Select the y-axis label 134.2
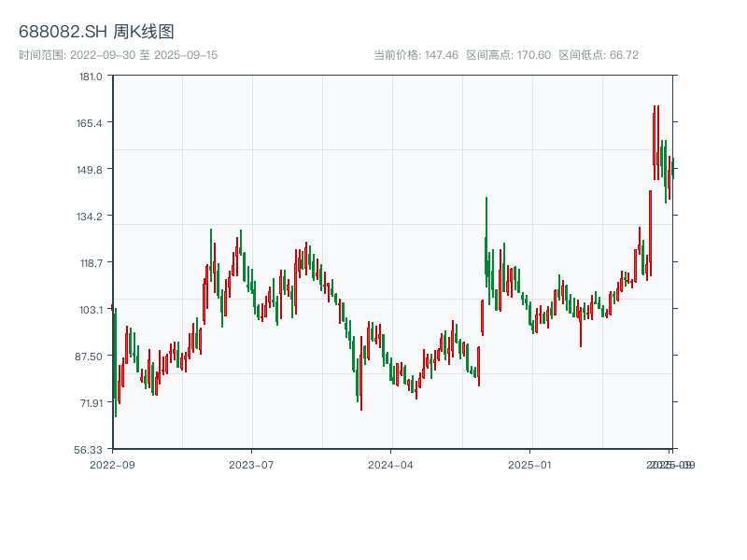The width and height of the screenshot is (747, 560). 90,217
